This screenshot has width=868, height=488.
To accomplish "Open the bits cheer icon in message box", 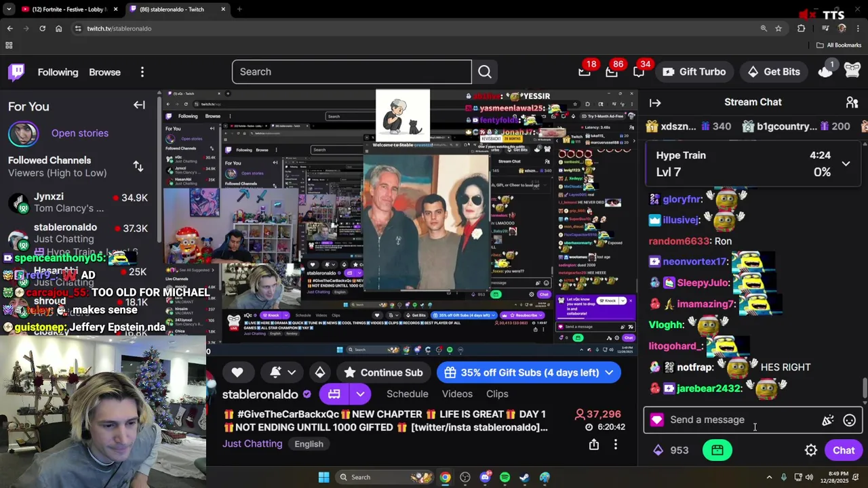I will [x=828, y=420].
